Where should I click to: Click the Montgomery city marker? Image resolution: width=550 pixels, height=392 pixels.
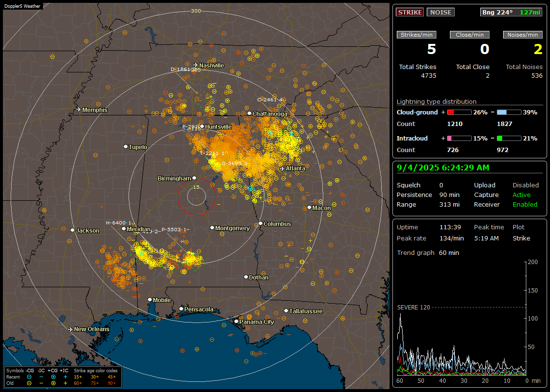pyautogui.click(x=212, y=228)
